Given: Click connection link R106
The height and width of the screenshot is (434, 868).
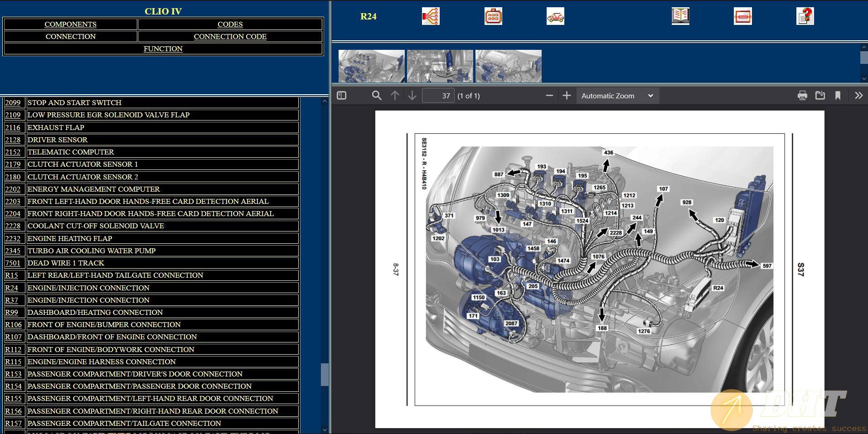Looking at the screenshot, I should pyautogui.click(x=13, y=324).
